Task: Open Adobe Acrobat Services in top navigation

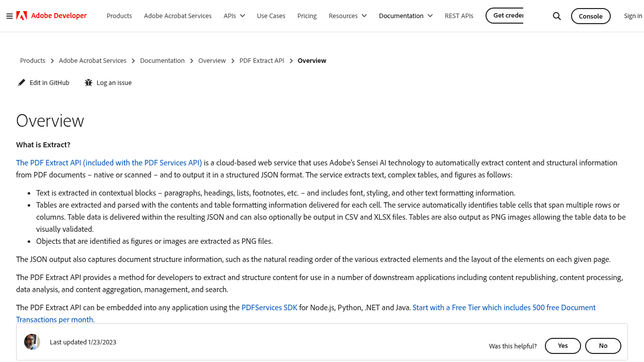Action: [178, 16]
